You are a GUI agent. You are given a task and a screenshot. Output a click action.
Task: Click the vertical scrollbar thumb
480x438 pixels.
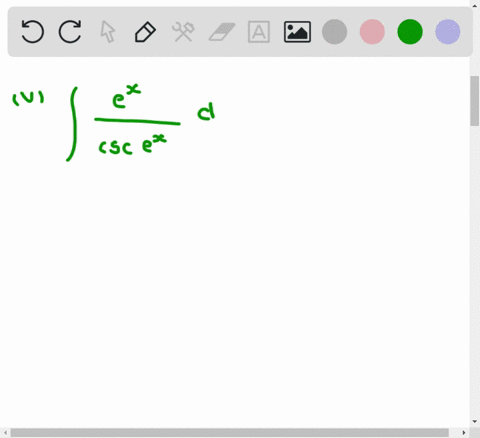click(x=475, y=101)
